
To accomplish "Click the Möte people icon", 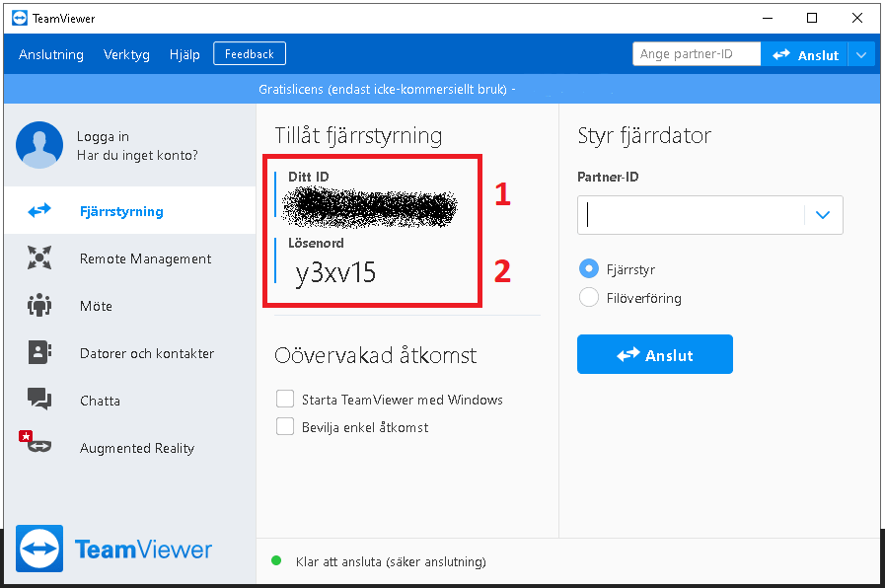I will 39,305.
